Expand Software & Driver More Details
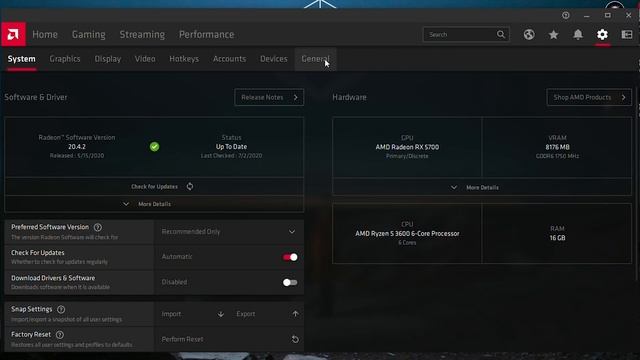Screen dimensions: 640x360 point(154,204)
